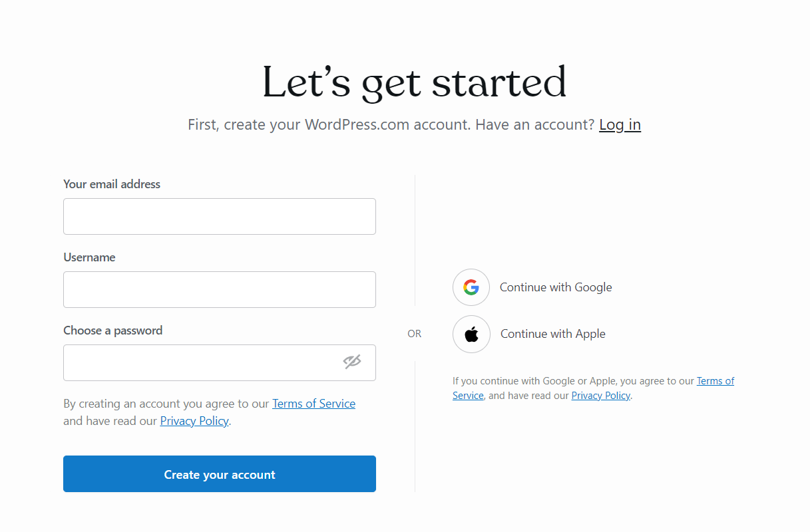810x532 pixels.
Task: Toggle password visibility with the eye icon
Action: [352, 362]
